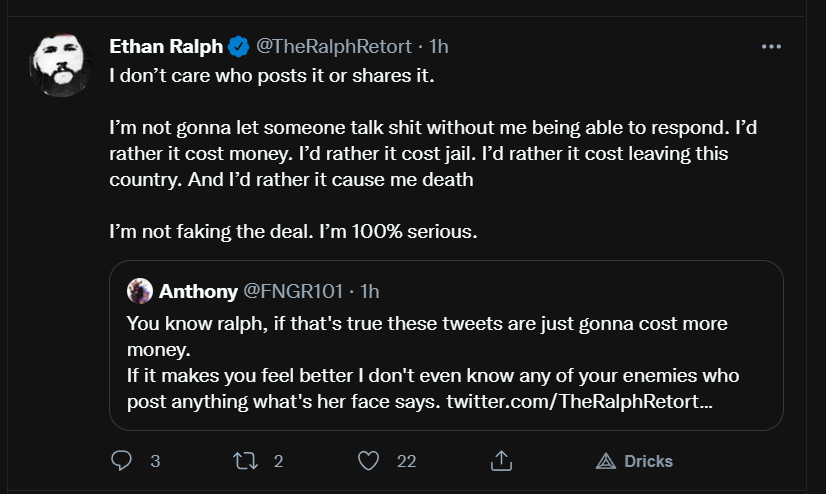Follow the twitter.com/TheRalphRetort… link

[x=579, y=401]
